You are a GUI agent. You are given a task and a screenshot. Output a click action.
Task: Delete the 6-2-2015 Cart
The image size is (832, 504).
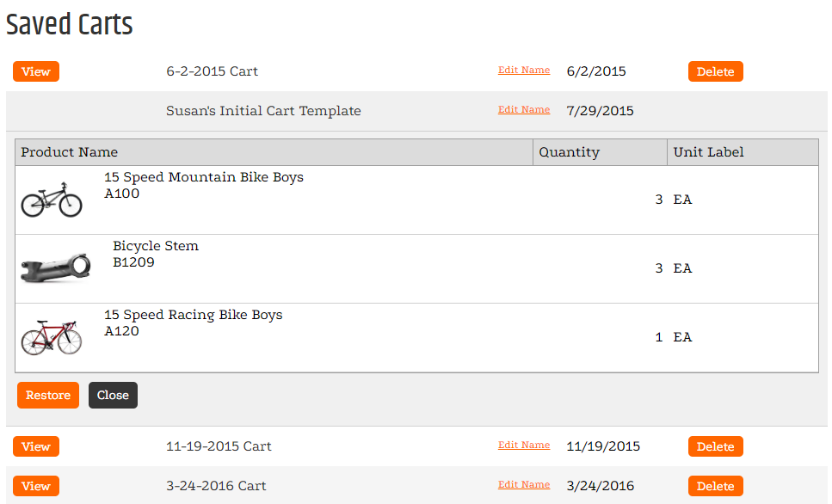[x=715, y=71]
